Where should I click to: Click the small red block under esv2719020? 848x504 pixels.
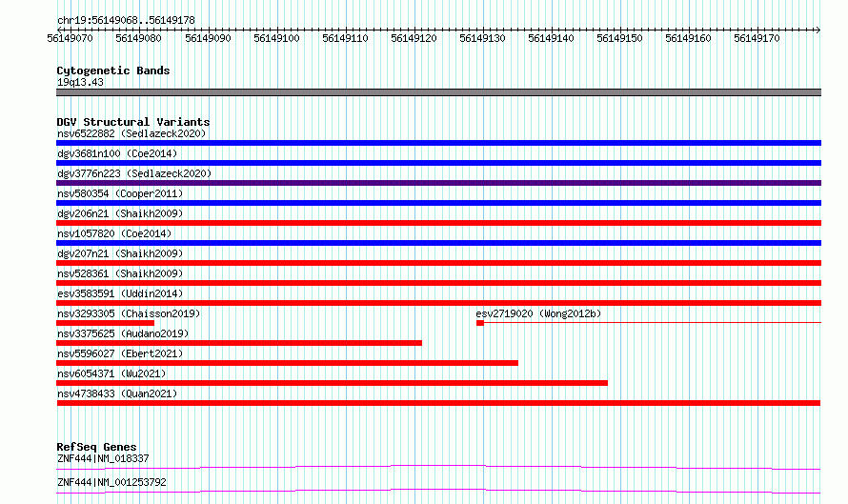point(479,323)
